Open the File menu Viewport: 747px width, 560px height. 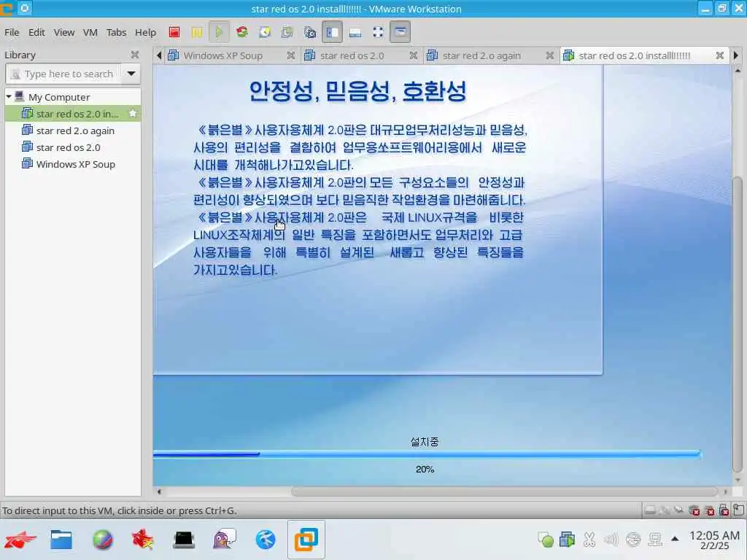[x=12, y=32]
